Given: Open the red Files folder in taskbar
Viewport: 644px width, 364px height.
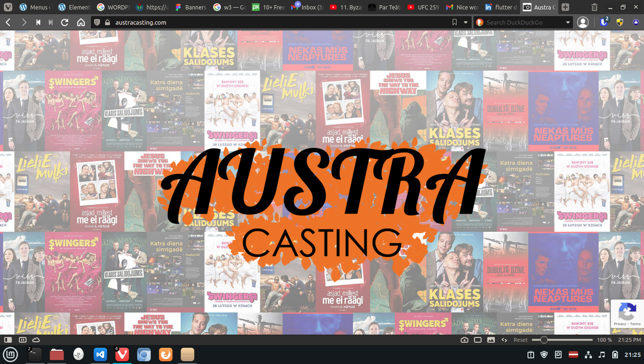Looking at the screenshot, I should tap(57, 354).
